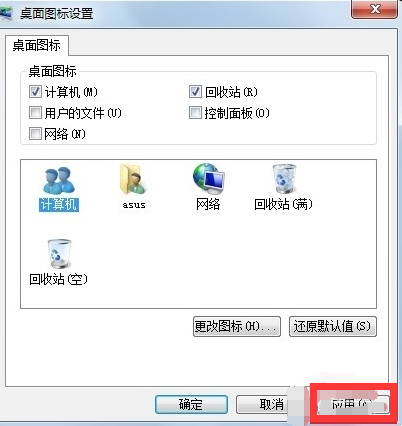Enable the 用户的文件(U) checkbox
Image resolution: width=402 pixels, height=426 pixels.
tap(35, 113)
